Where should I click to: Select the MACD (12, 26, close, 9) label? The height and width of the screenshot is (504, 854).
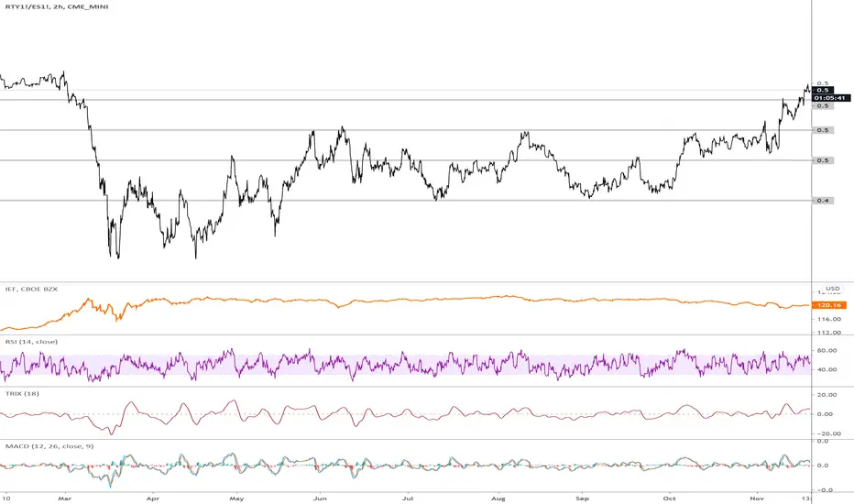49,446
